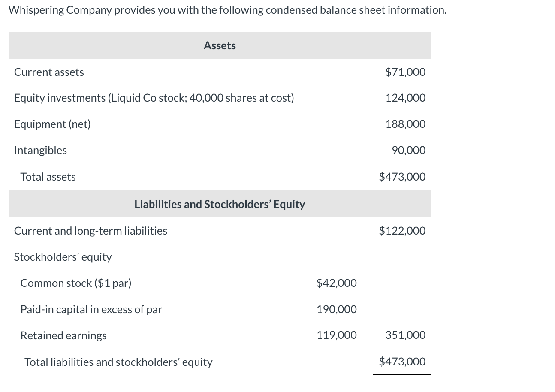Image resolution: width=555 pixels, height=392 pixels.
Task: Select the $122,000 liabilities amount
Action: (402, 231)
